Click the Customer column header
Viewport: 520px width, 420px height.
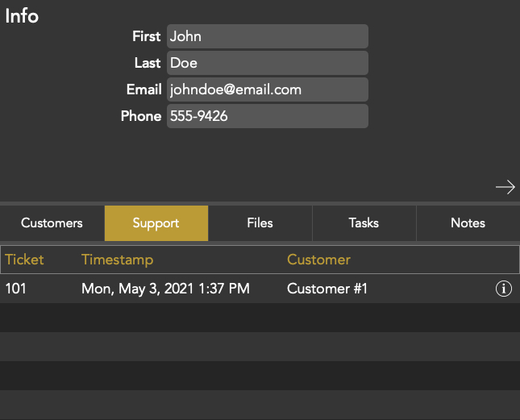click(318, 260)
